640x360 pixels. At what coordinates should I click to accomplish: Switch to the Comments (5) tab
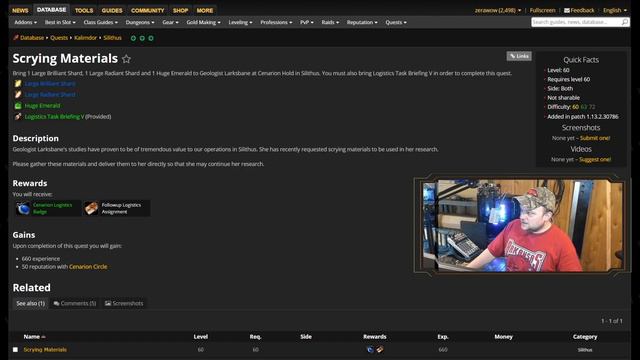coord(75,303)
